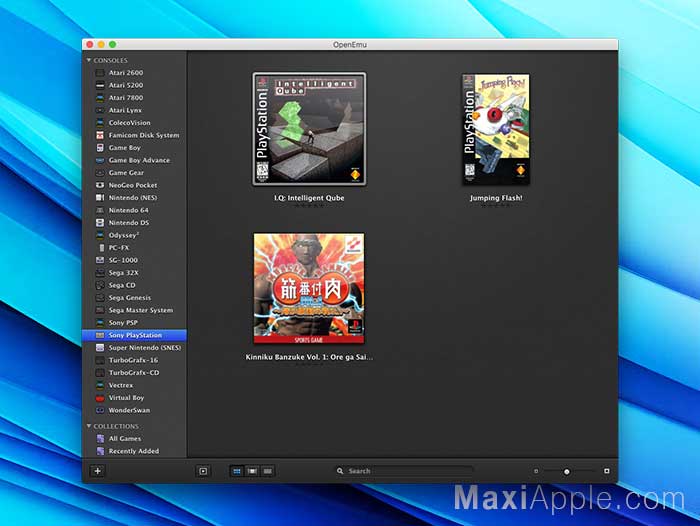Click the Atari 5200 console icon
Viewport: 700px width, 526px height.
[100, 85]
